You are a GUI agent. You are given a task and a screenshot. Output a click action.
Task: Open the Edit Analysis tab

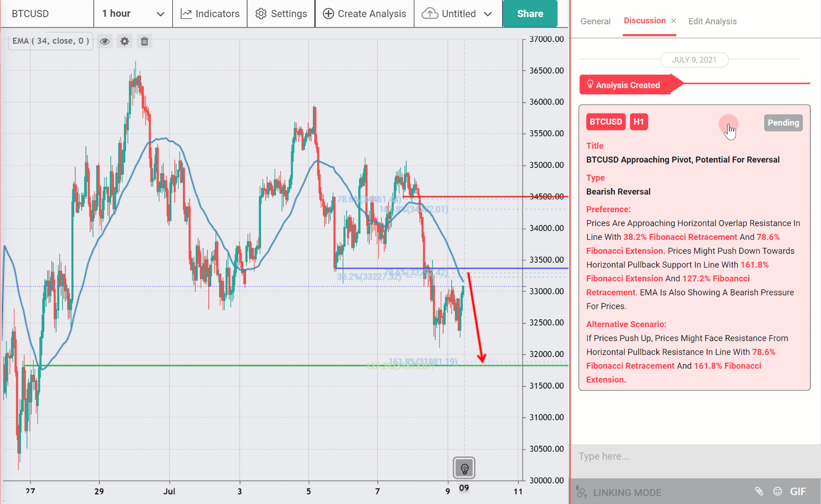(713, 21)
